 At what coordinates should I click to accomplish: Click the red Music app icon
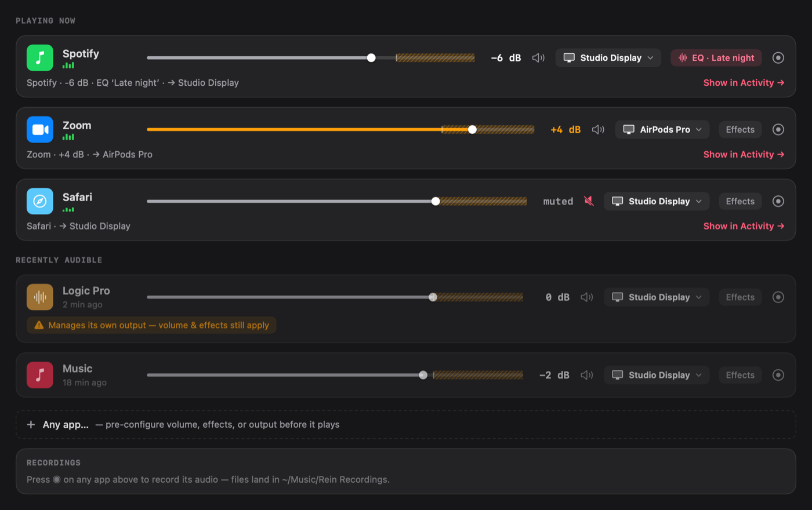pyautogui.click(x=40, y=375)
